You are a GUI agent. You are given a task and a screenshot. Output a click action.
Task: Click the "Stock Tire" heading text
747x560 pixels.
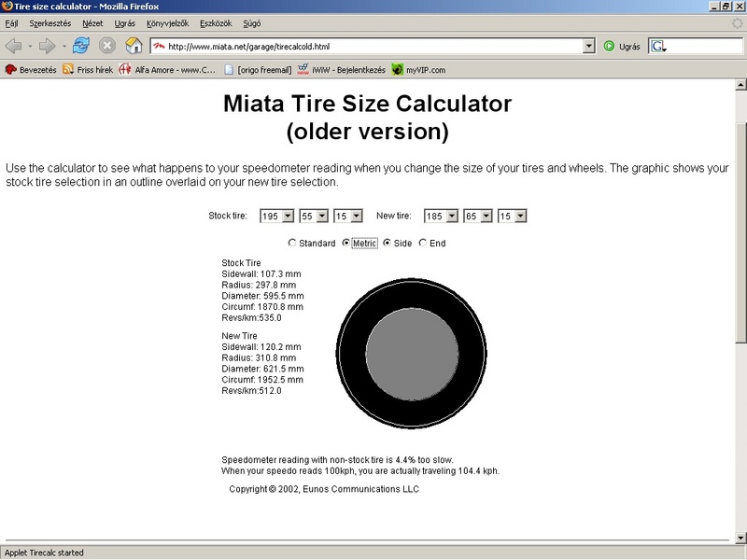[x=241, y=263]
